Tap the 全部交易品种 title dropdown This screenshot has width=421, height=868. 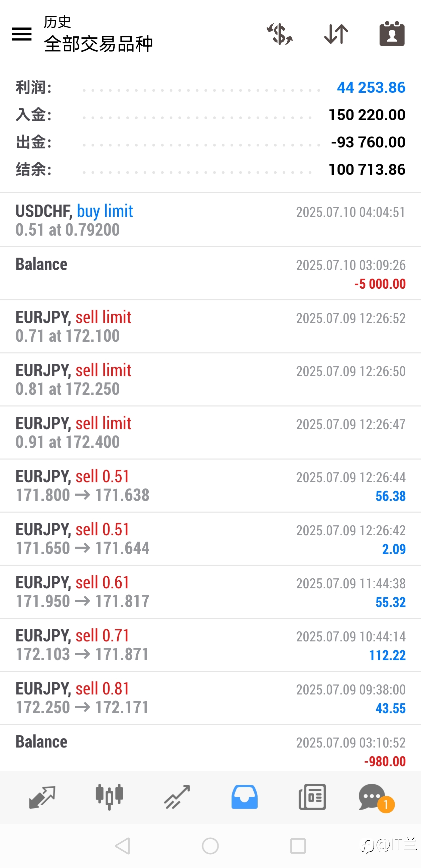(98, 44)
